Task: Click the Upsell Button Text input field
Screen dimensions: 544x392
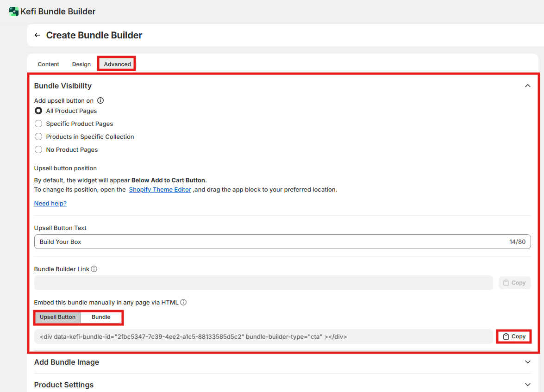Action: coord(269,242)
